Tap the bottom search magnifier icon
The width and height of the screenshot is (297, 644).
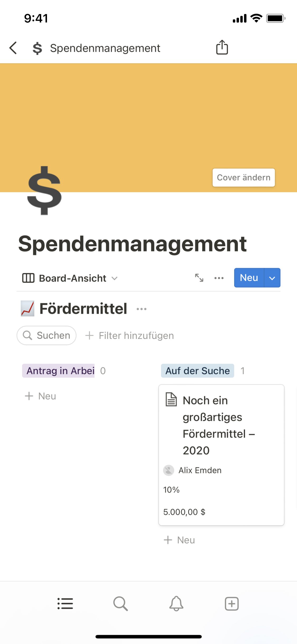tap(121, 604)
